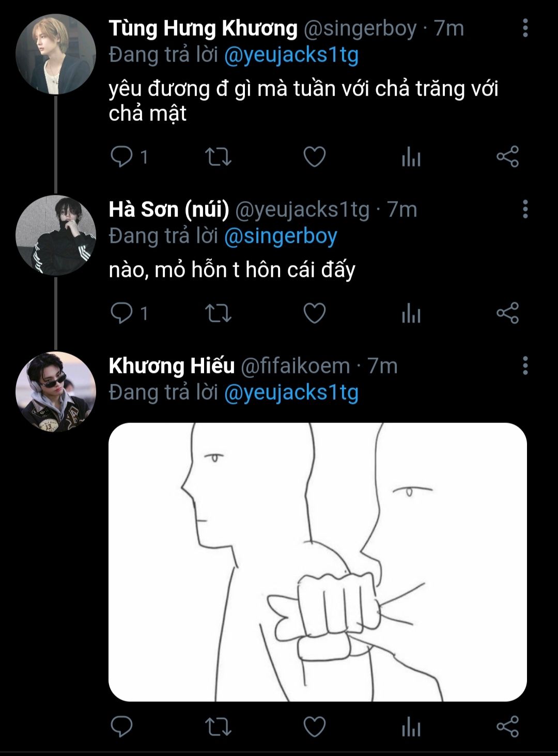Viewport: 558px width, 756px height.
Task: Retweet Hà Sơn's reply
Action: pyautogui.click(x=218, y=313)
